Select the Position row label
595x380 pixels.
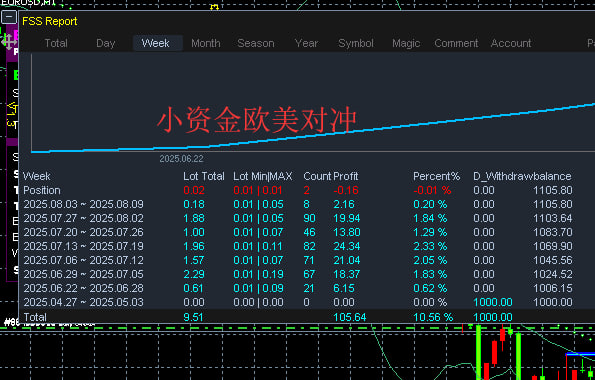[x=42, y=191]
